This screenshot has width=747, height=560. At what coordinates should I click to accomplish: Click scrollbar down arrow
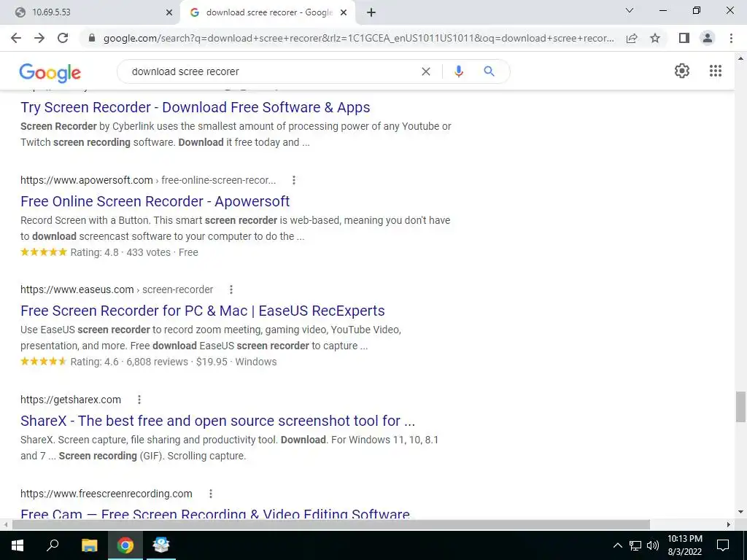tap(740, 513)
